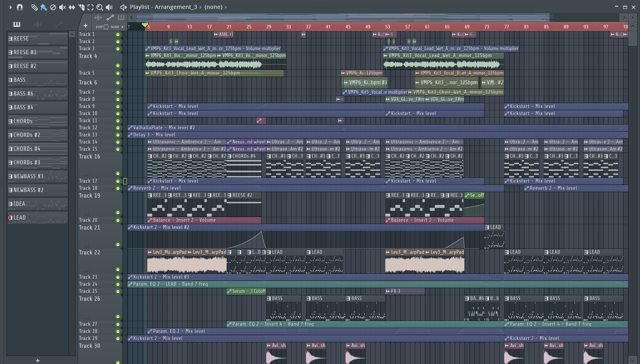The height and width of the screenshot is (364, 640).
Task: Show automation clips in the picker panel
Action: pyautogui.click(x=58, y=24)
